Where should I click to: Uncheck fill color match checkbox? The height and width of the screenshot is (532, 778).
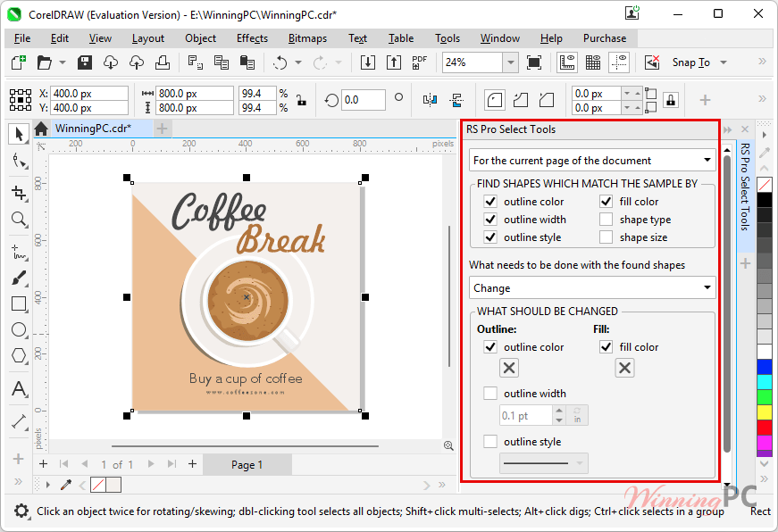tap(606, 202)
